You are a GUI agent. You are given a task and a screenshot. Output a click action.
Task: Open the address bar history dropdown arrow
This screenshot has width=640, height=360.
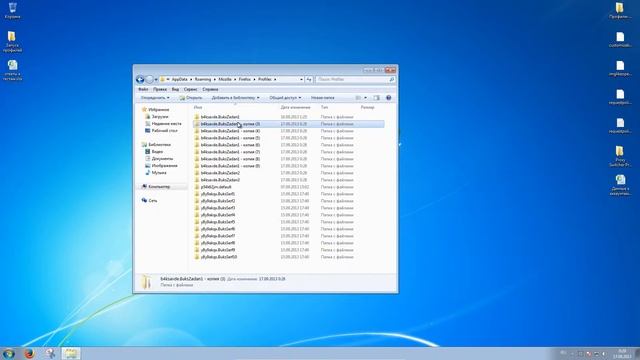click(x=301, y=79)
